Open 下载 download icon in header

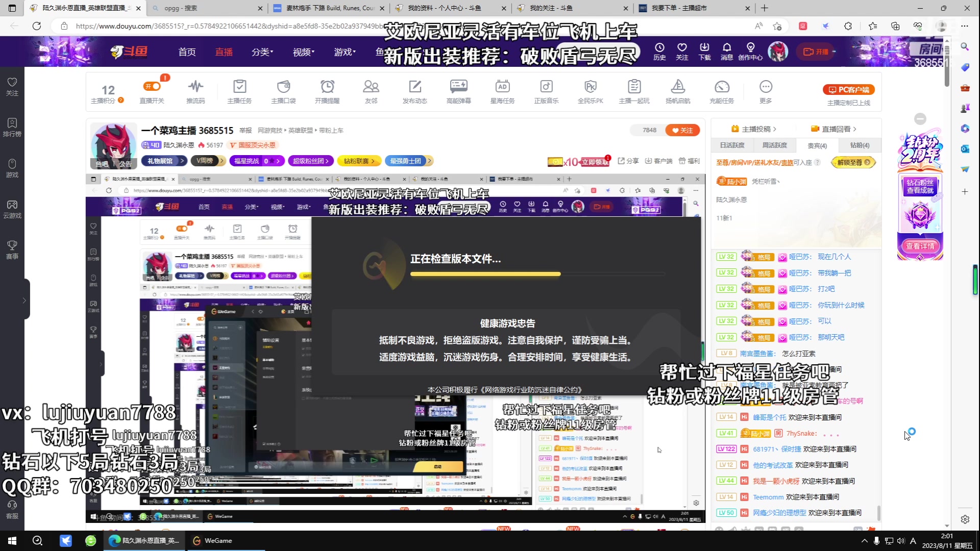pos(704,51)
